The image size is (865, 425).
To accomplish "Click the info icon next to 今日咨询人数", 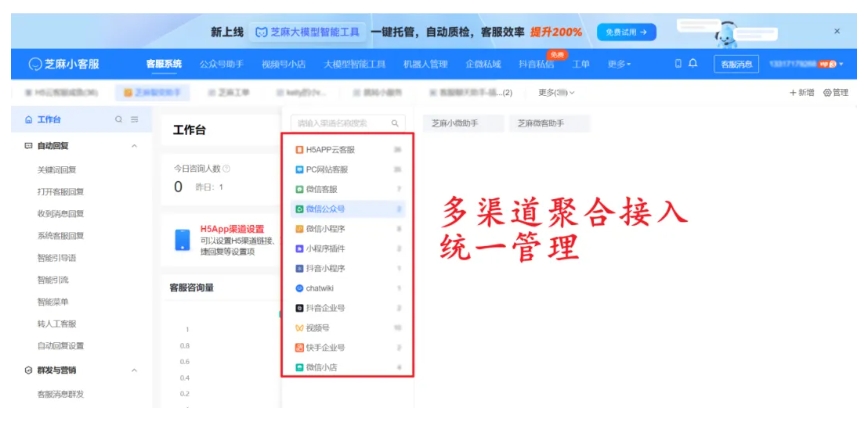I will tap(226, 169).
